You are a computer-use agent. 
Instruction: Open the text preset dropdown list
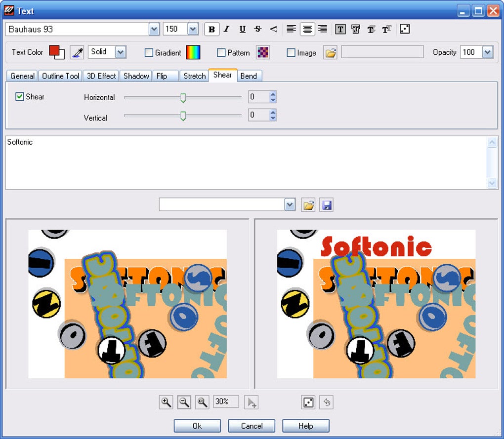pos(290,204)
